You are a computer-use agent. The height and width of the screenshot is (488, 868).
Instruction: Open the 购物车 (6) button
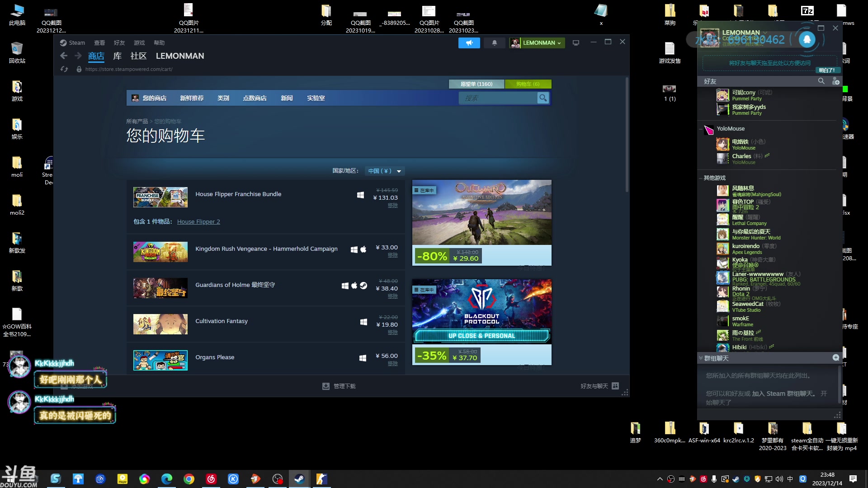point(528,84)
